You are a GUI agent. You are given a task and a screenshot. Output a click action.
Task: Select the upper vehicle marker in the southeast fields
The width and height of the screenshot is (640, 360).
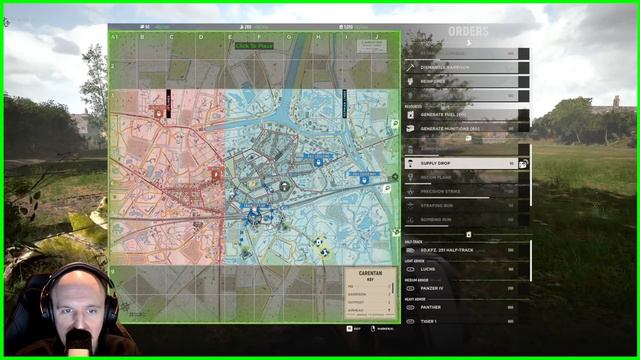point(319,242)
